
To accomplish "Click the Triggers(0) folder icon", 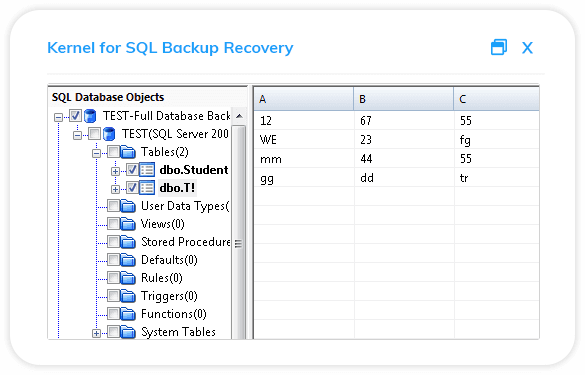I will [x=128, y=296].
